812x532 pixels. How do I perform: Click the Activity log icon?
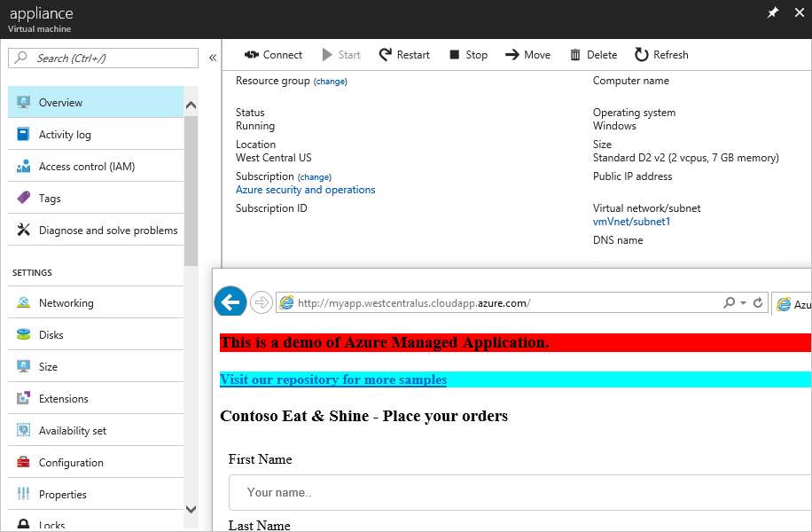pyautogui.click(x=24, y=134)
